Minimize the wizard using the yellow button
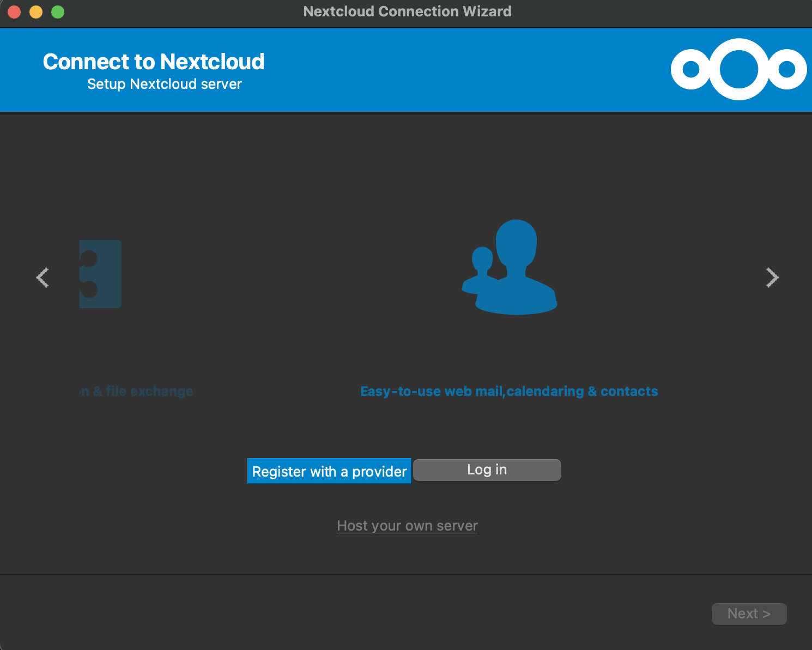The height and width of the screenshot is (650, 812). point(36,11)
